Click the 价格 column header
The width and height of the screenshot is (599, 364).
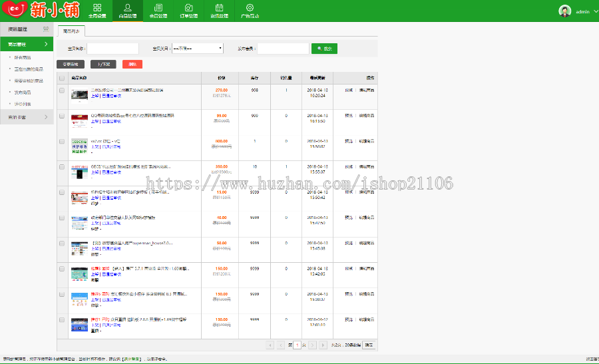coord(222,78)
